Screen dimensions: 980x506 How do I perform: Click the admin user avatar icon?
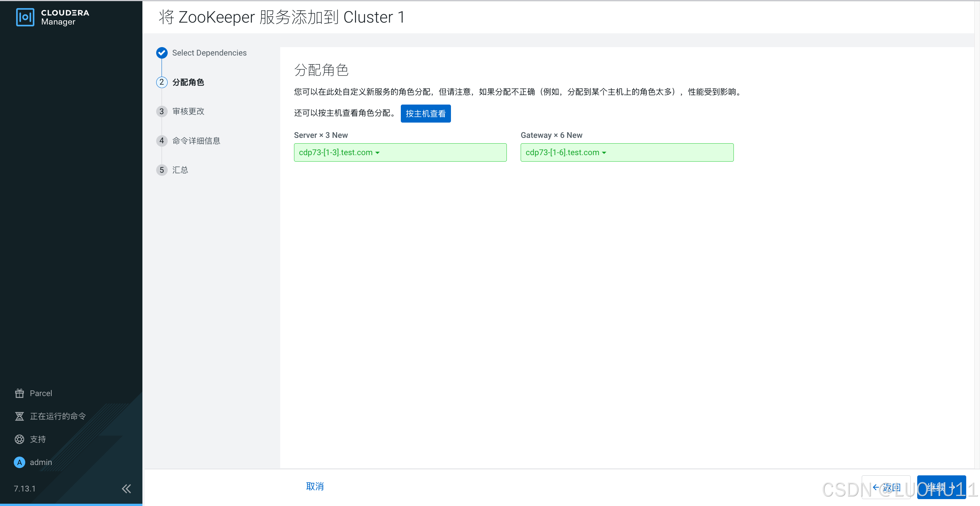click(20, 462)
